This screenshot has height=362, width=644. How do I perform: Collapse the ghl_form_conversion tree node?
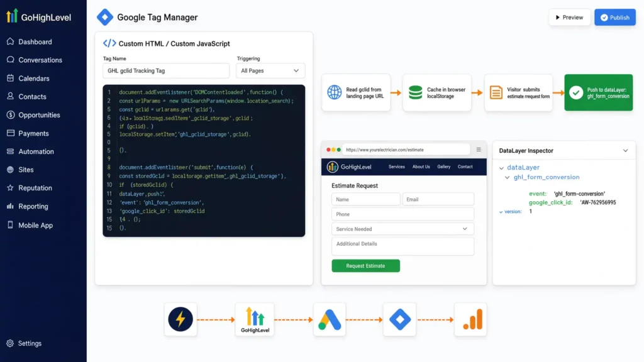[x=508, y=178]
